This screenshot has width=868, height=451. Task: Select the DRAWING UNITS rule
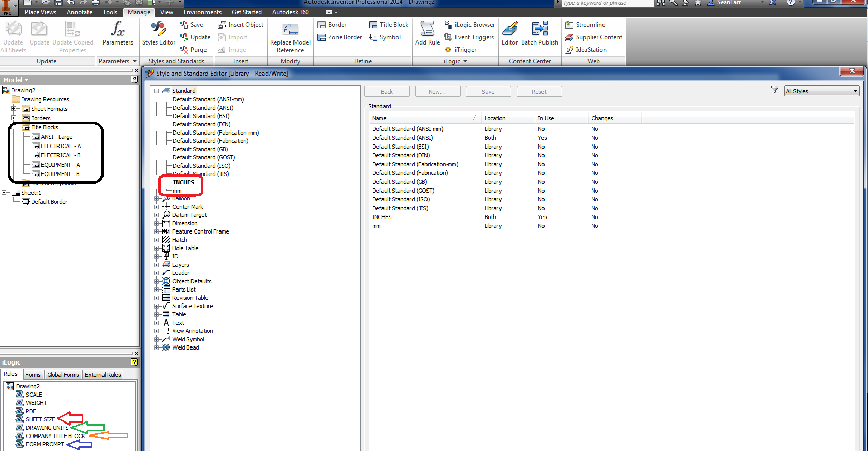(x=47, y=428)
